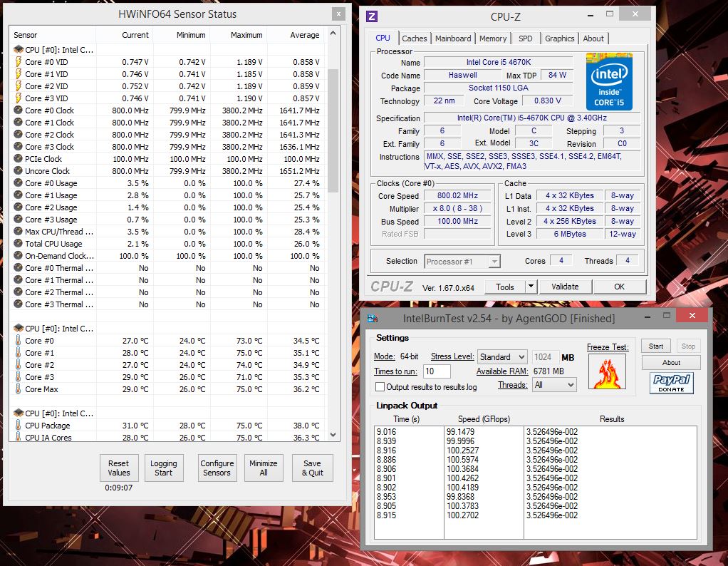728x566 pixels.
Task: Click the thermometer icon beside Core #1 temperature
Action: coord(18,352)
